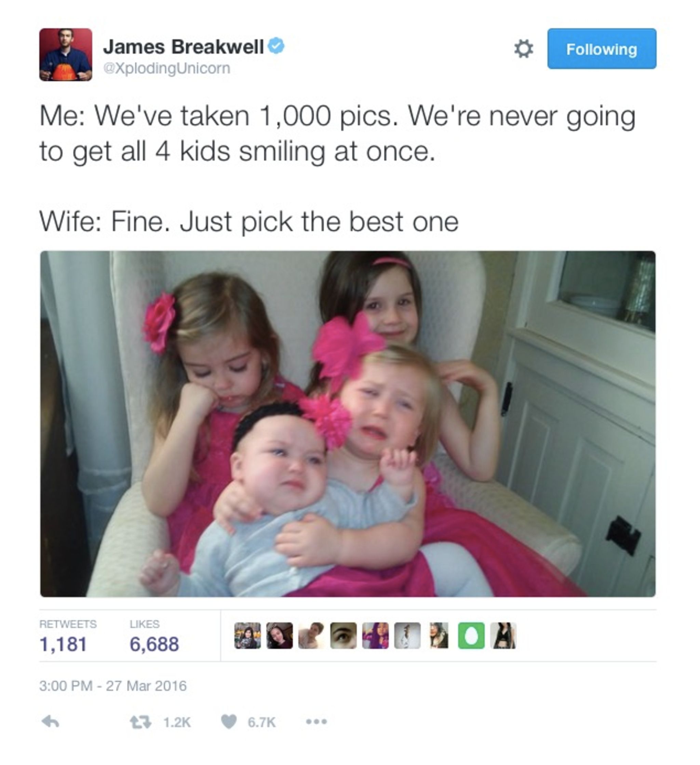700x765 pixels.
Task: Open the gear settings dropdown
Action: pyautogui.click(x=524, y=49)
